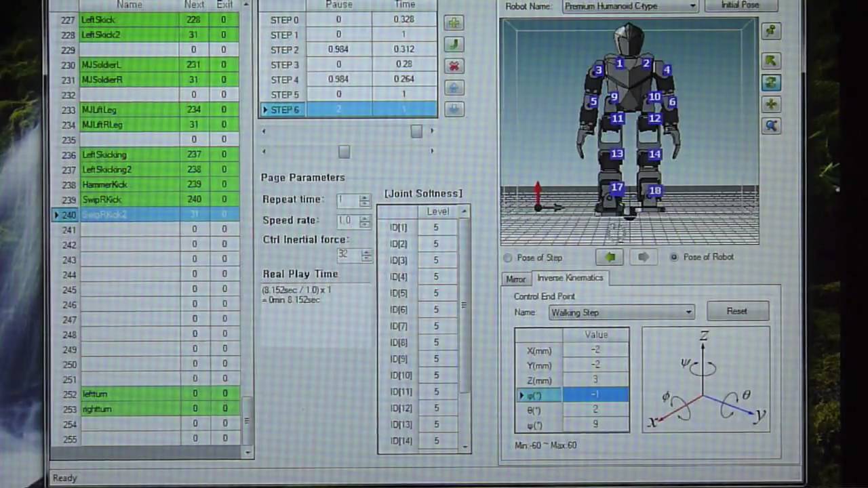Click the page list scroll down arrow
868x488 pixels.
[248, 452]
